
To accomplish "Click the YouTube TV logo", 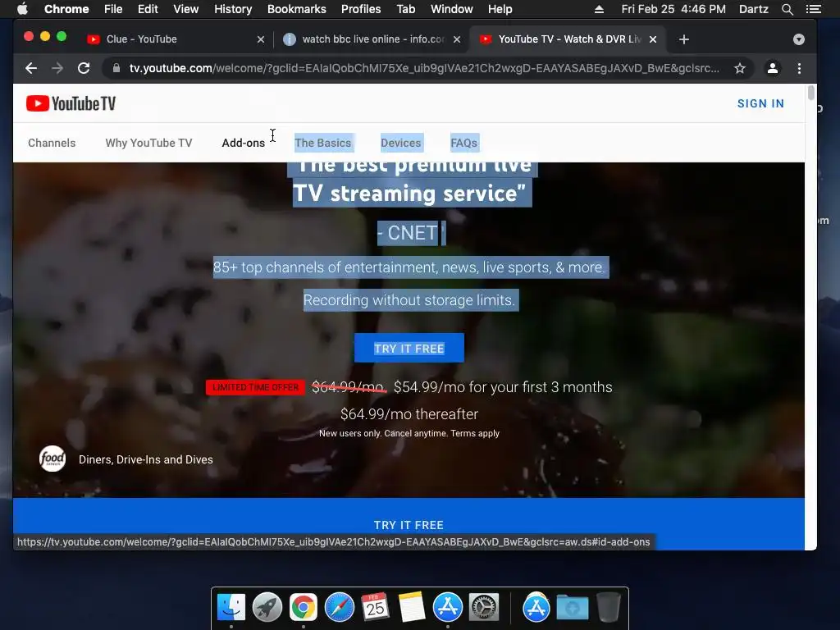I will 71,103.
